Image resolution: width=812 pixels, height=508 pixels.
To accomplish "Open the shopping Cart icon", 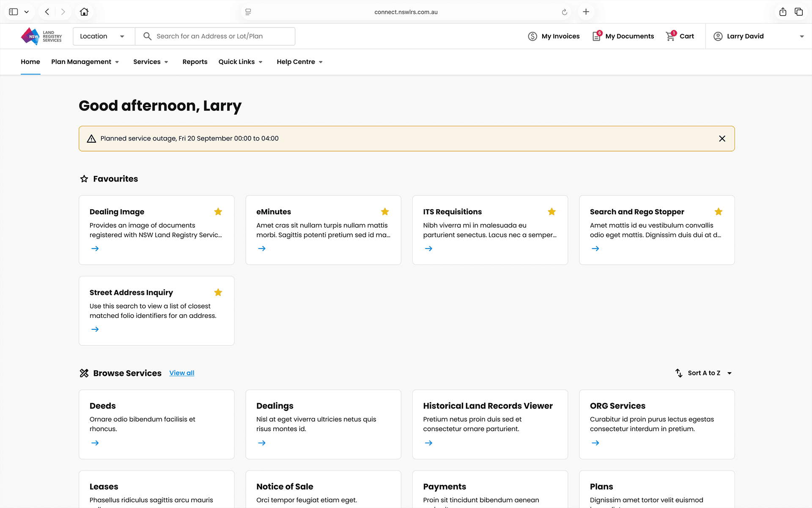I will [671, 36].
